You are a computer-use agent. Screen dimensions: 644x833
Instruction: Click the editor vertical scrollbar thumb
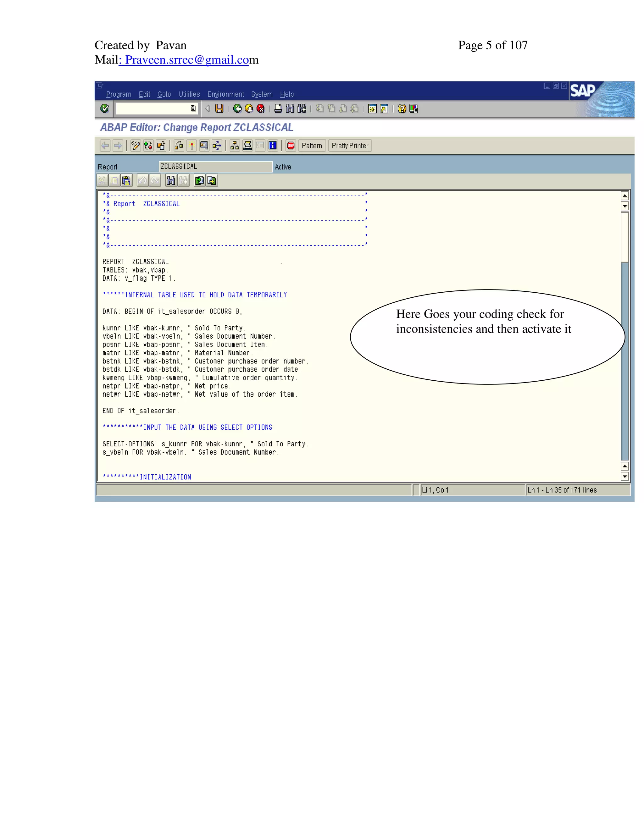pyautogui.click(x=625, y=237)
